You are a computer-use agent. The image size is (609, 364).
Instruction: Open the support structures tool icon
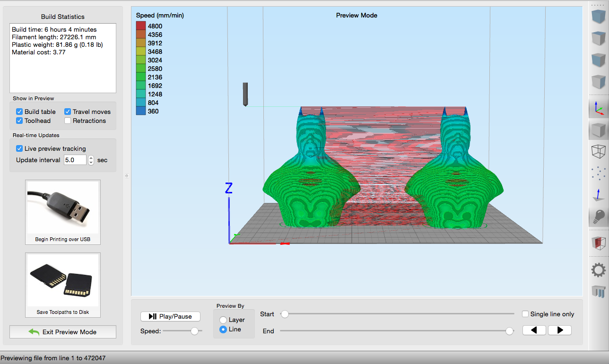[599, 292]
